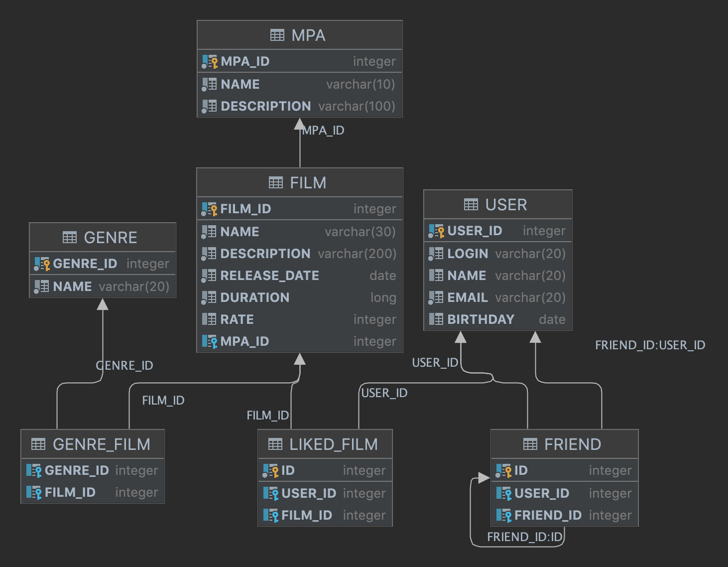Select the FRIEND table title
Viewport: 728px width, 567px height.
click(573, 444)
